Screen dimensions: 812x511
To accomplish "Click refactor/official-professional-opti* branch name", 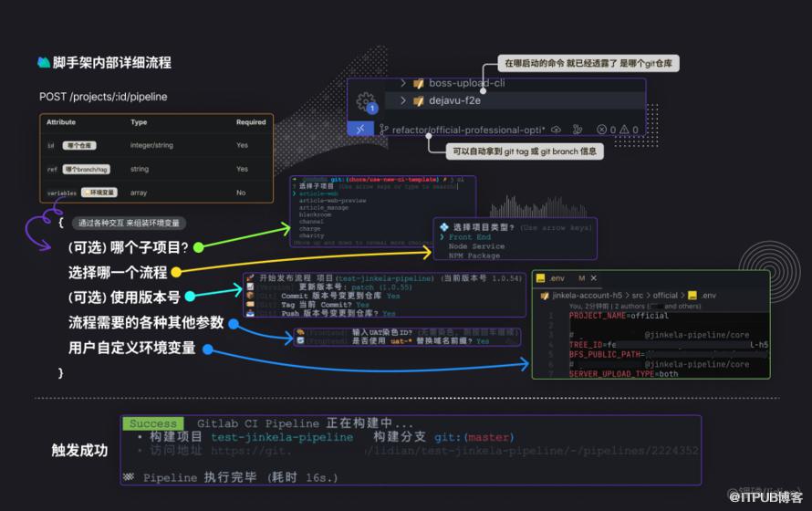I will 468,130.
